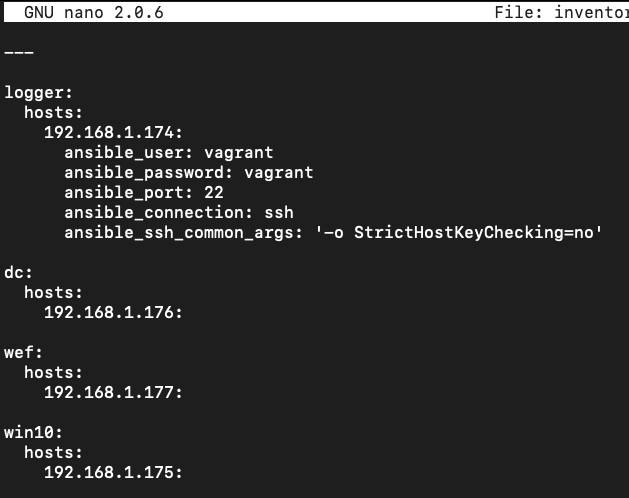
Task: Click the ansible_password: vagrant line
Action: coord(189,173)
